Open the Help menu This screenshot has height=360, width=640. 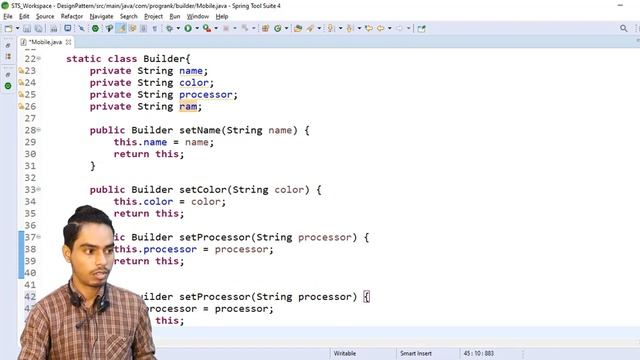pyautogui.click(x=222, y=16)
